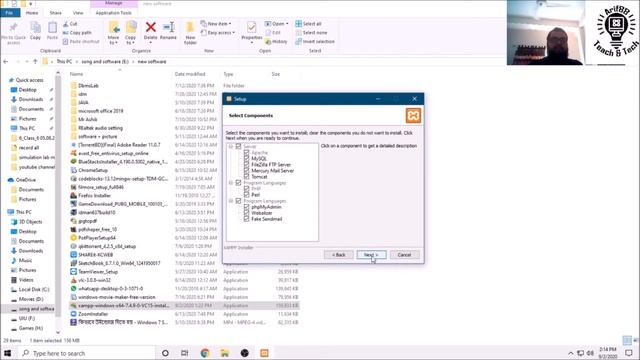Toggle the Server group checkbox

238,146
